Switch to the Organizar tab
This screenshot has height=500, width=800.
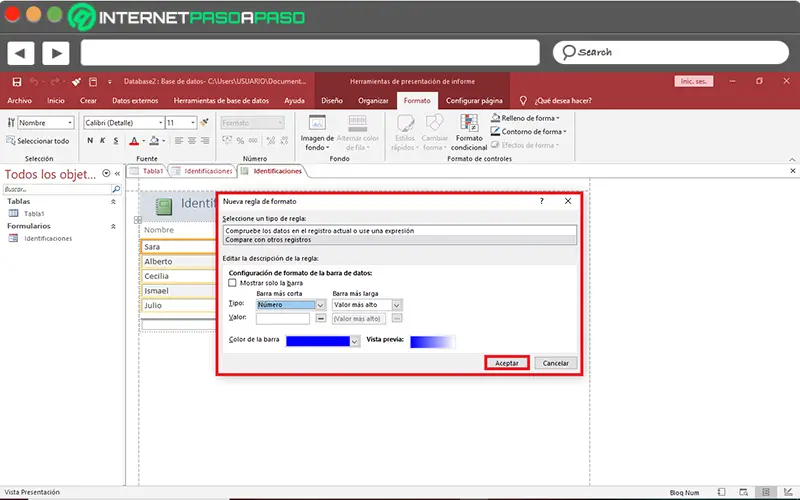pyautogui.click(x=373, y=101)
